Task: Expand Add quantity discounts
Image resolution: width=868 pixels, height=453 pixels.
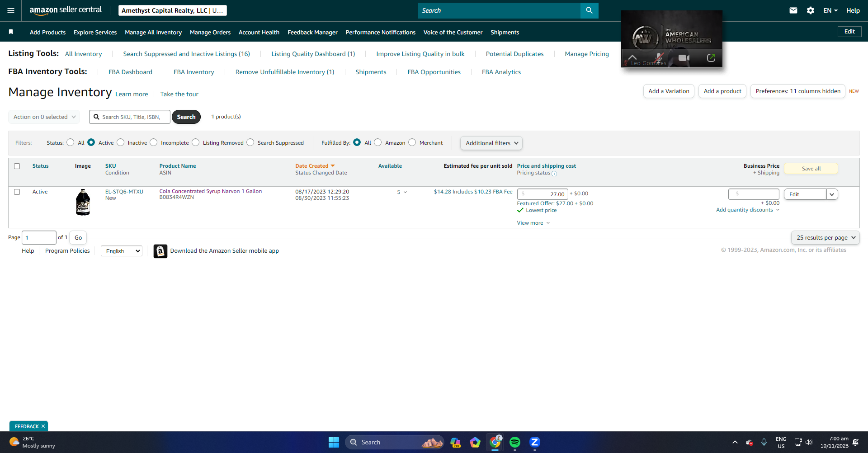Action: pyautogui.click(x=748, y=210)
